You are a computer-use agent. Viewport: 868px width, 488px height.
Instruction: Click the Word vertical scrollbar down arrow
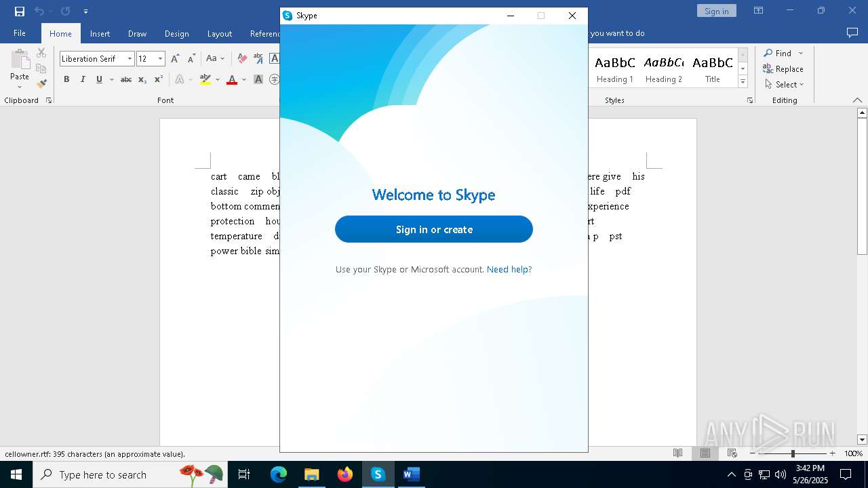[862, 440]
